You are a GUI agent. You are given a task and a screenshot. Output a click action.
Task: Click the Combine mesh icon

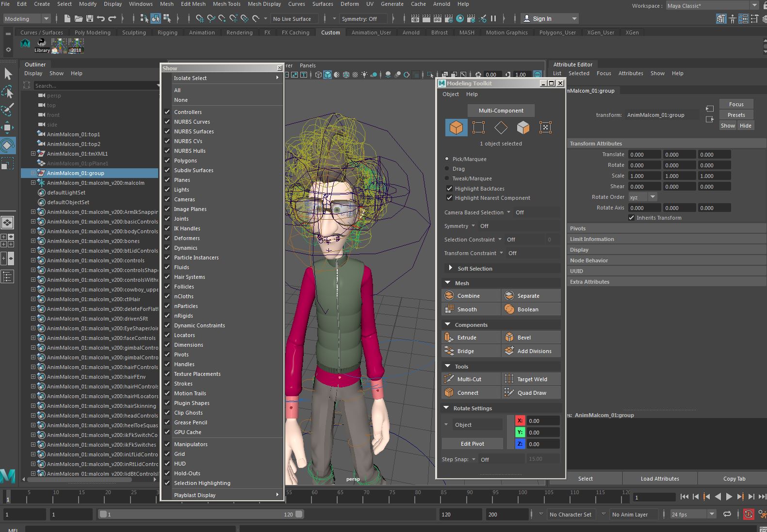(x=449, y=296)
